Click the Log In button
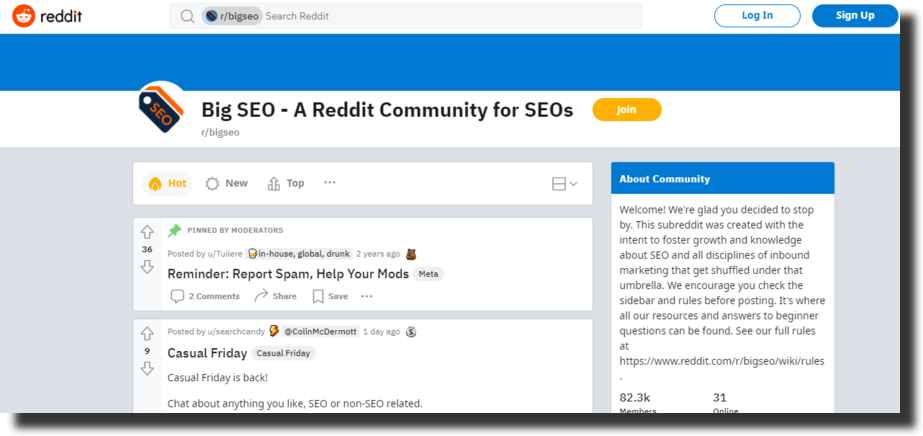923x436 pixels. [757, 16]
